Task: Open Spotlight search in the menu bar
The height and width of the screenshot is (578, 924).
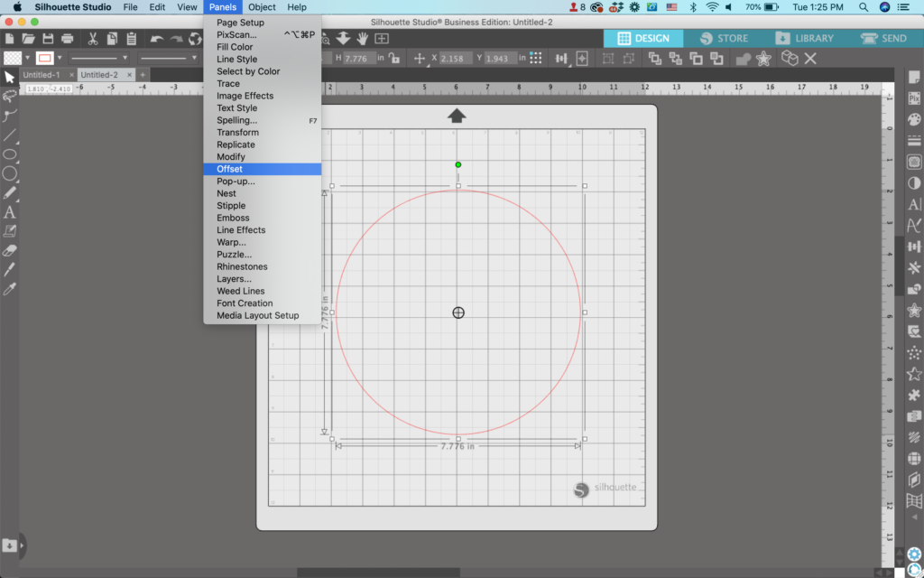Action: (x=864, y=7)
